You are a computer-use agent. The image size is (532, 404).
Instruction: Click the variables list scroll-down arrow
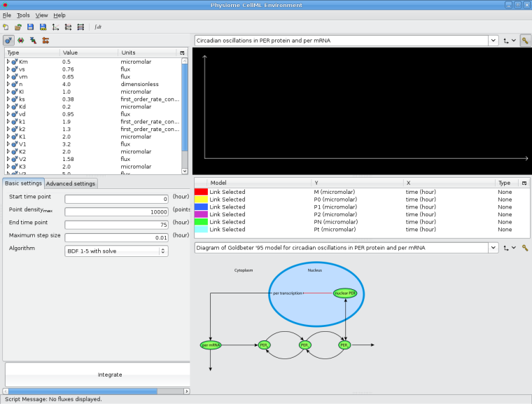[185, 171]
